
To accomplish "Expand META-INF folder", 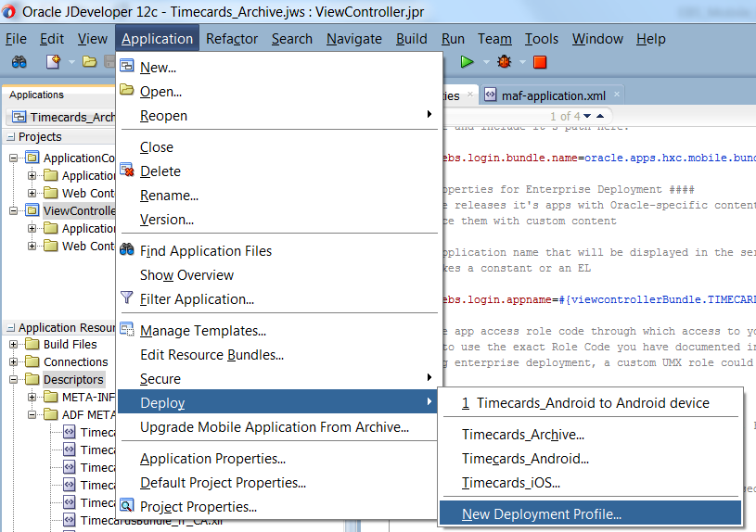I will click(32, 397).
